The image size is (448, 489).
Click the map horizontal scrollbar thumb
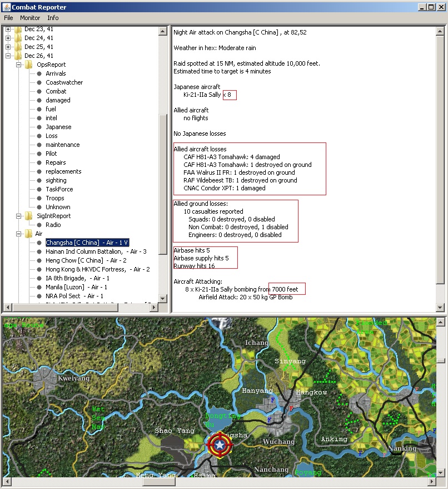pyautogui.click(x=159, y=482)
